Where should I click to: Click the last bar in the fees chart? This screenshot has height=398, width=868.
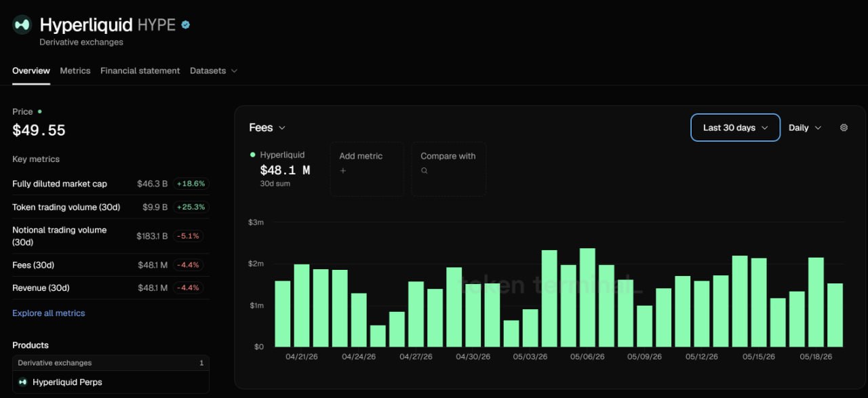(835, 315)
